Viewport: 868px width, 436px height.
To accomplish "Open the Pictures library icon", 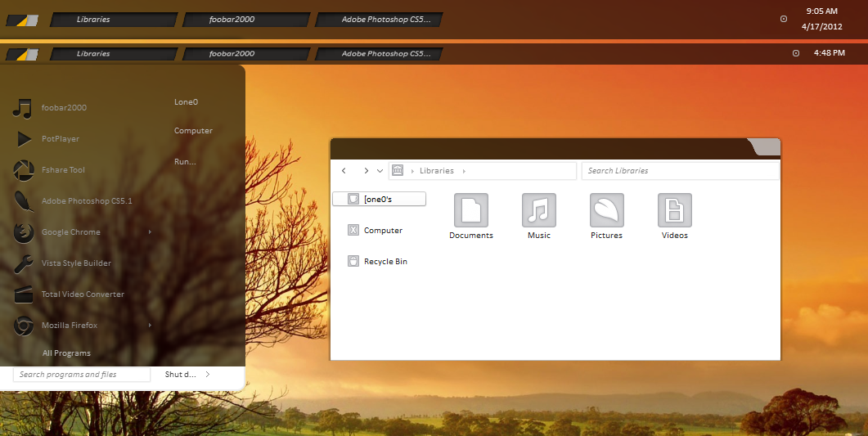I will point(606,210).
